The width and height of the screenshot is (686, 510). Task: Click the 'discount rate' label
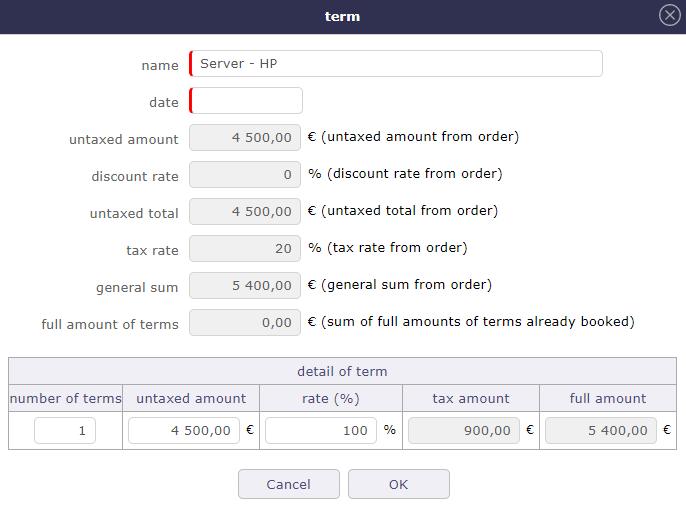[135, 177]
